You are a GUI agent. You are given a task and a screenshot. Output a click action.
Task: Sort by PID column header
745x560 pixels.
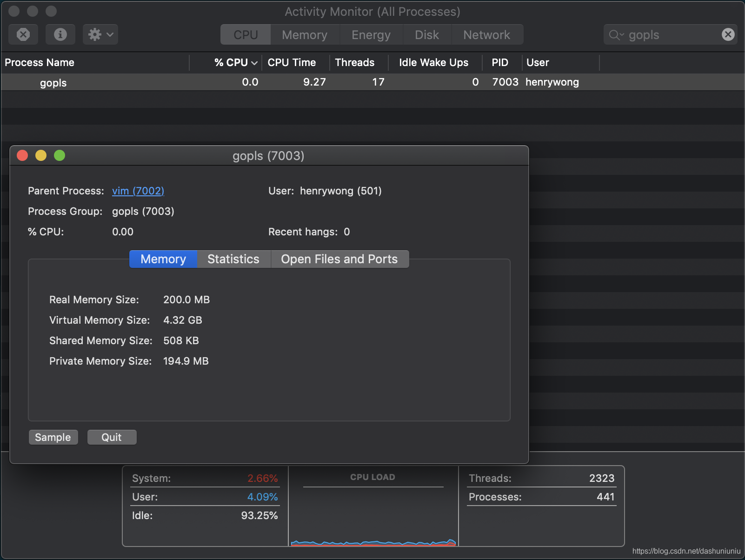502,62
